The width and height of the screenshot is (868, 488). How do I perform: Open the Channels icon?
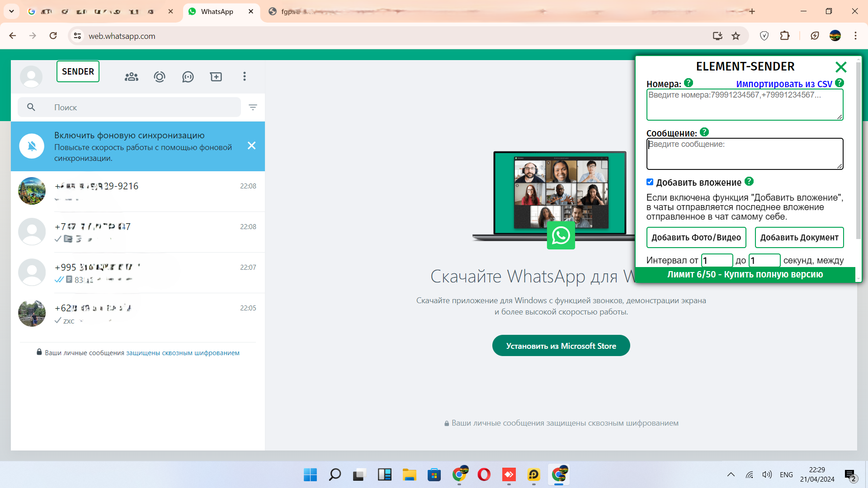188,77
